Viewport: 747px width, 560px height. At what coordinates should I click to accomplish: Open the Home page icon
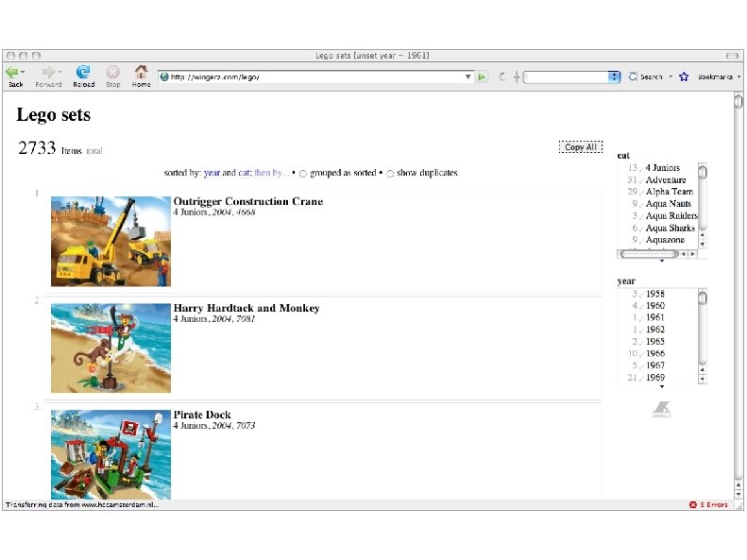(x=141, y=72)
